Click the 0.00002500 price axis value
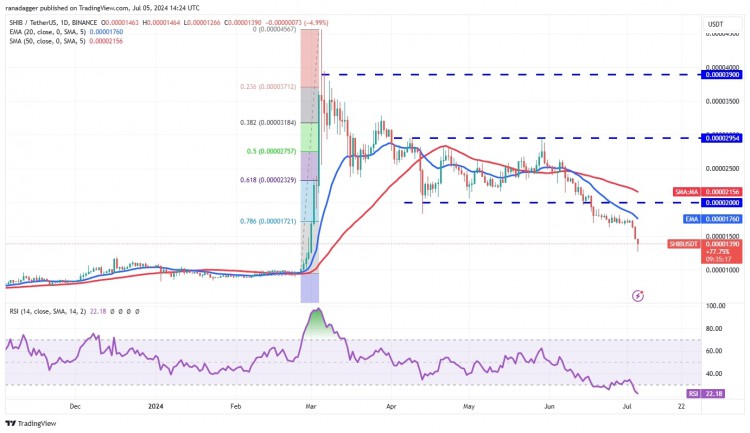The height and width of the screenshot is (433, 750). (722, 168)
